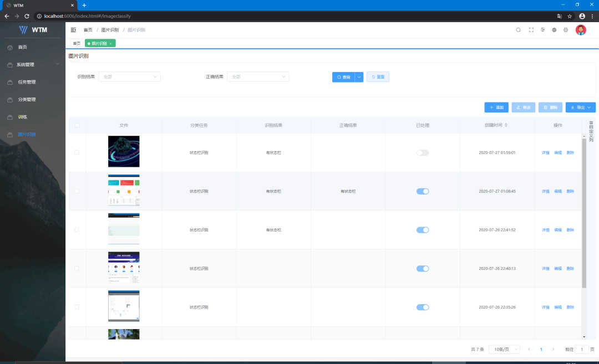Viewport: 599px width, 364px height.
Task: Open the browser translate icon
Action: [559, 16]
